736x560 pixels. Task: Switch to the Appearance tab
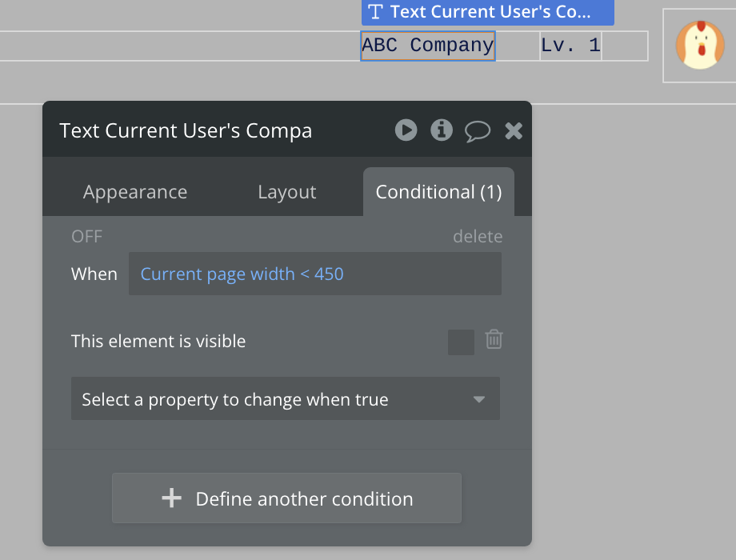point(135,192)
